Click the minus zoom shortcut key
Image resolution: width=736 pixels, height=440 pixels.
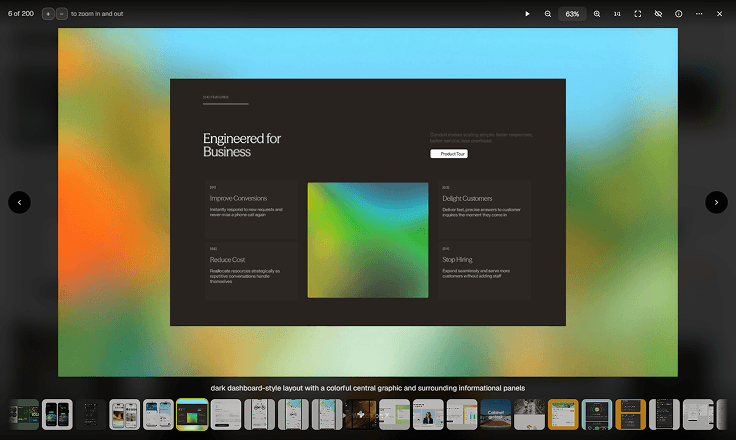[x=62, y=14]
